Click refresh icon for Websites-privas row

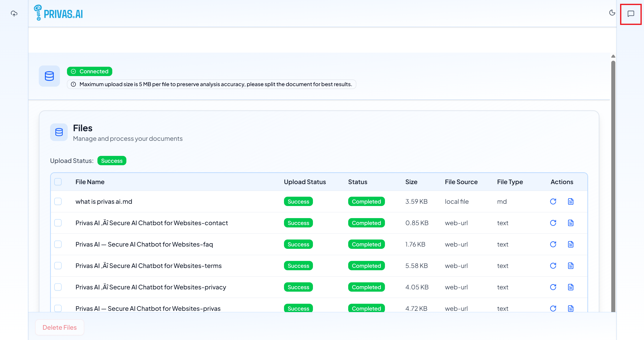click(x=553, y=309)
